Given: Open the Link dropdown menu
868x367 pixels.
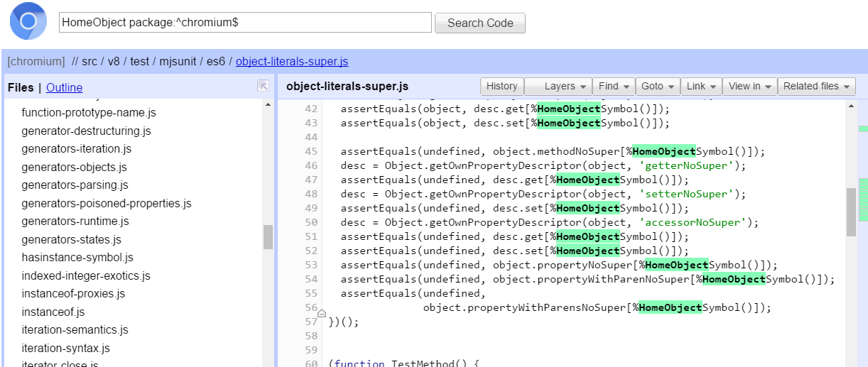Looking at the screenshot, I should pyautogui.click(x=701, y=86).
